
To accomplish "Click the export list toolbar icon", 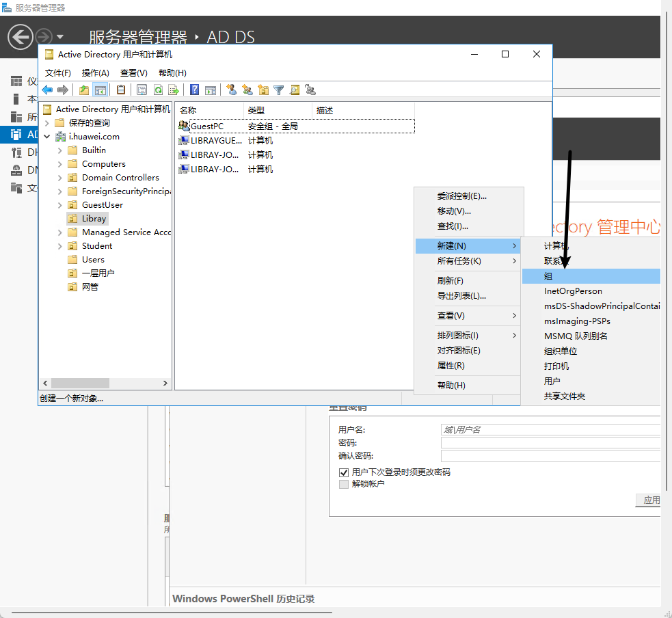I will coord(174,90).
